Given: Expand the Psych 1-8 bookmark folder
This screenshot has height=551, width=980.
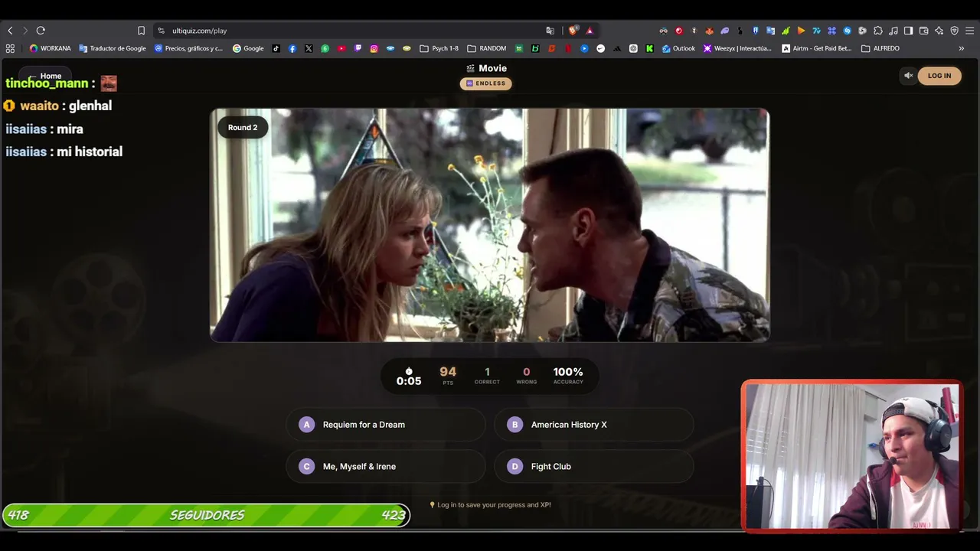Looking at the screenshot, I should [439, 48].
